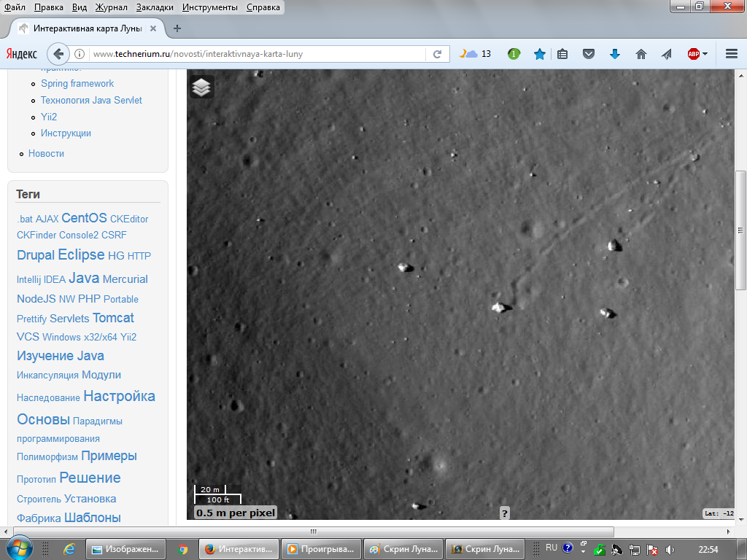Image resolution: width=747 pixels, height=560 pixels.
Task: Click the Yandex logo button
Action: [x=21, y=54]
